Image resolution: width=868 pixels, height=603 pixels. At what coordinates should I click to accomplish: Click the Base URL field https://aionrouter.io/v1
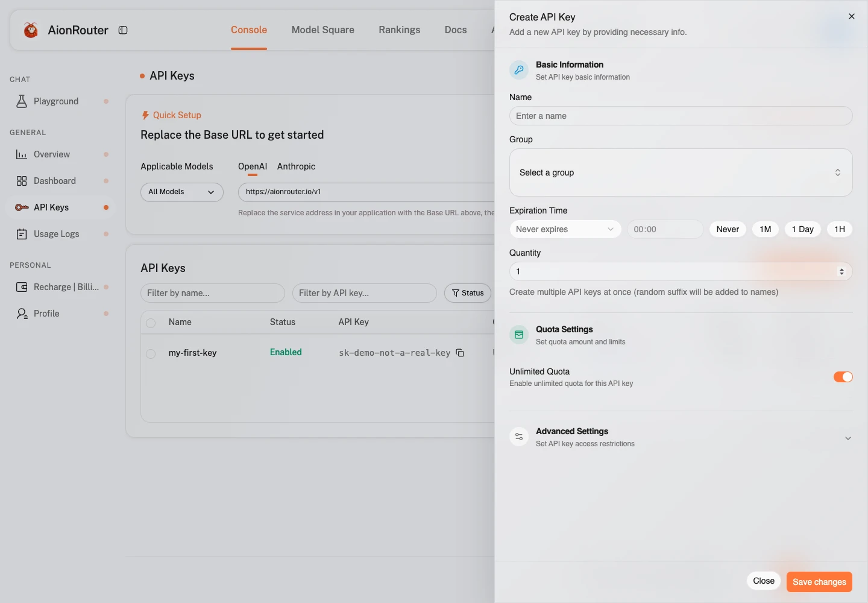pyautogui.click(x=366, y=192)
